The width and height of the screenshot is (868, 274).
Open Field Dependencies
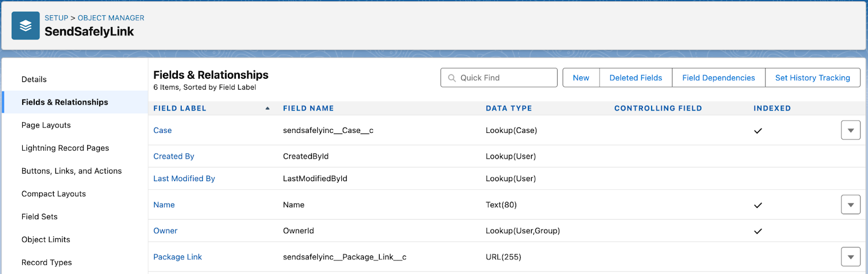pos(719,78)
